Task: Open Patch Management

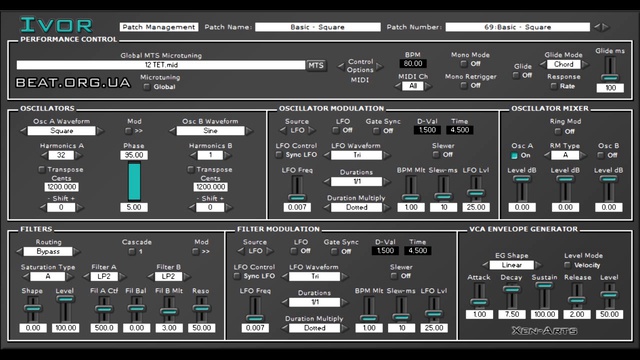Action: click(159, 27)
